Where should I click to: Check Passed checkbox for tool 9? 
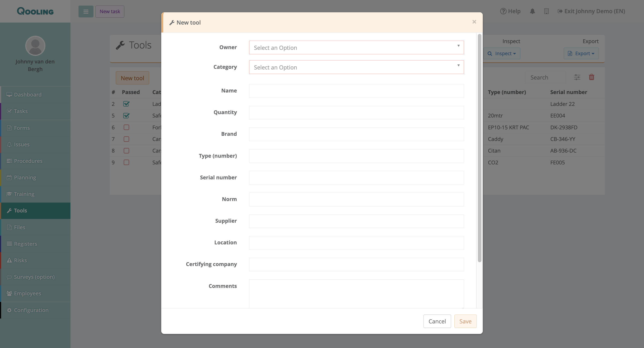[126, 163]
